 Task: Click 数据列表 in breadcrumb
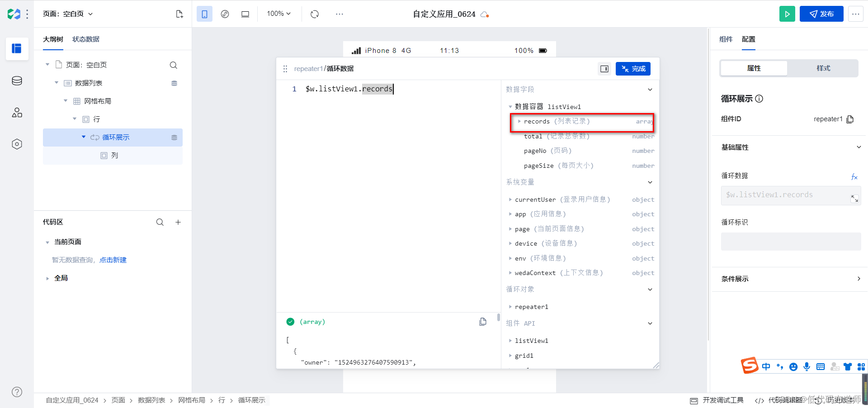click(151, 400)
